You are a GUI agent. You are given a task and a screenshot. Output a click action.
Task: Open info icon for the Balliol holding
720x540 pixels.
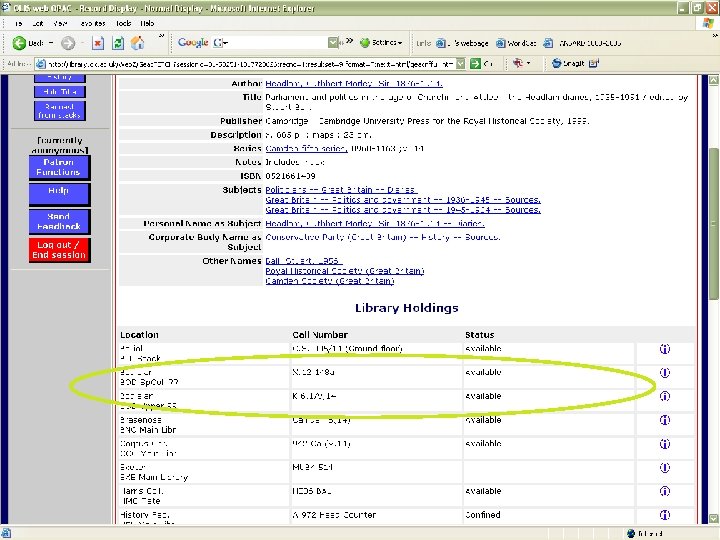(664, 349)
